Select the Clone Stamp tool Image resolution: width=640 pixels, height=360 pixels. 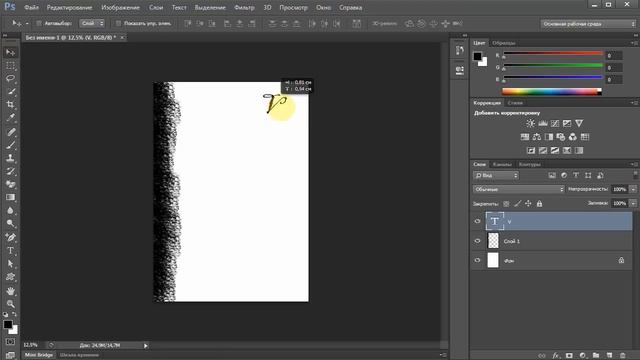(11, 158)
